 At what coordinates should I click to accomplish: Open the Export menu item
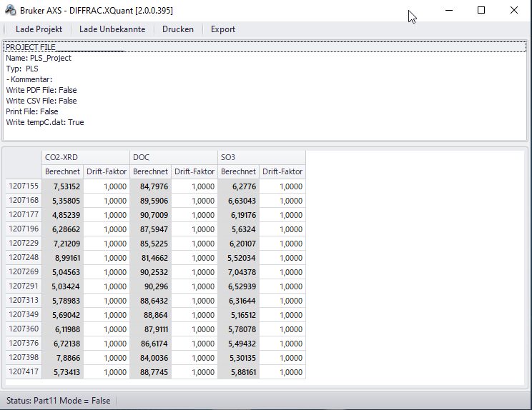pyautogui.click(x=223, y=29)
